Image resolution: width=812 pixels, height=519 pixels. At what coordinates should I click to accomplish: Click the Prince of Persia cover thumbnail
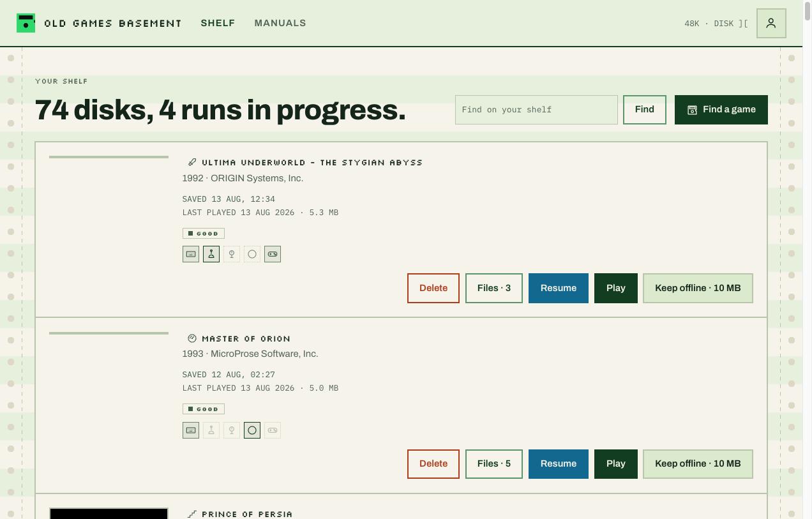click(109, 513)
